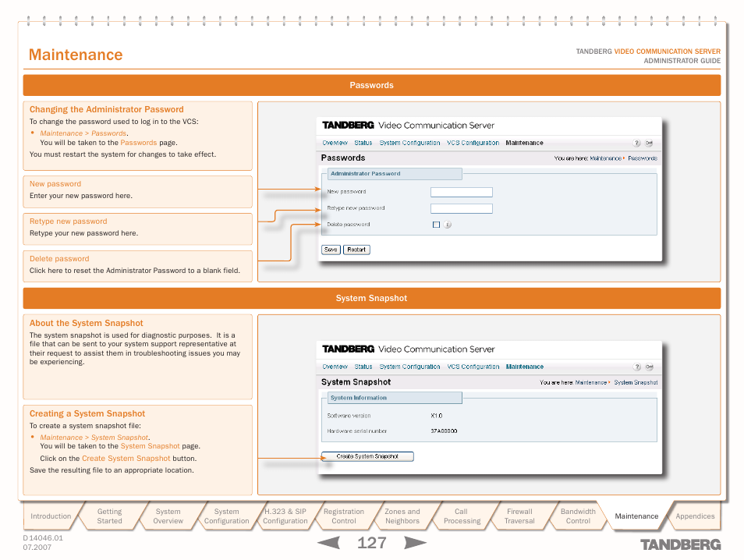Click document number D14046.01
744x560 pixels.
click(43, 538)
